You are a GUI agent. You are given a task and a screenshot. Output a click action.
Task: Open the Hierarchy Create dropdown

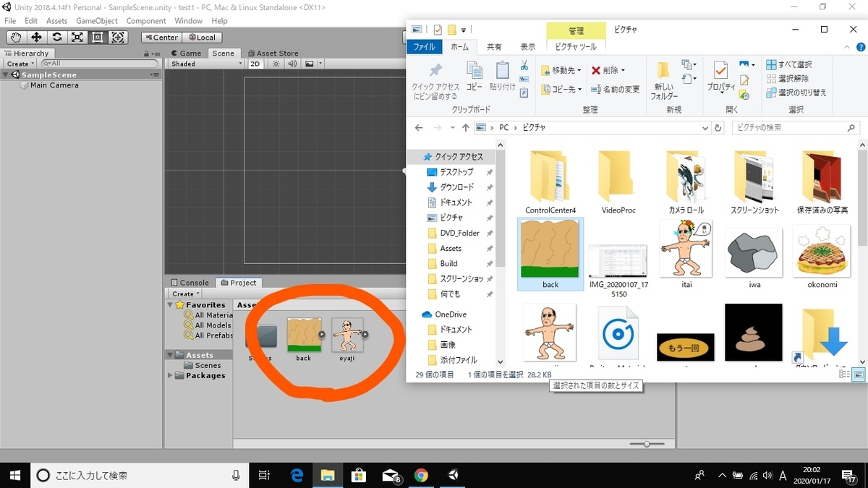[20, 64]
